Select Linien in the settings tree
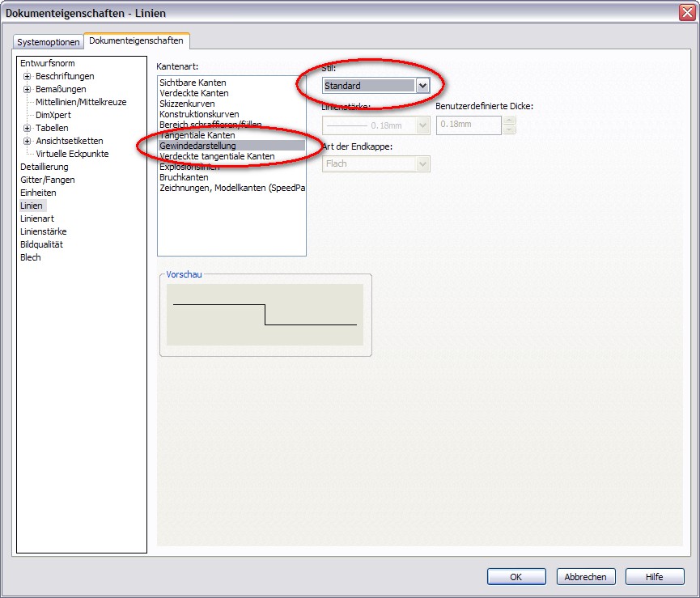The image size is (700, 598). (32, 206)
